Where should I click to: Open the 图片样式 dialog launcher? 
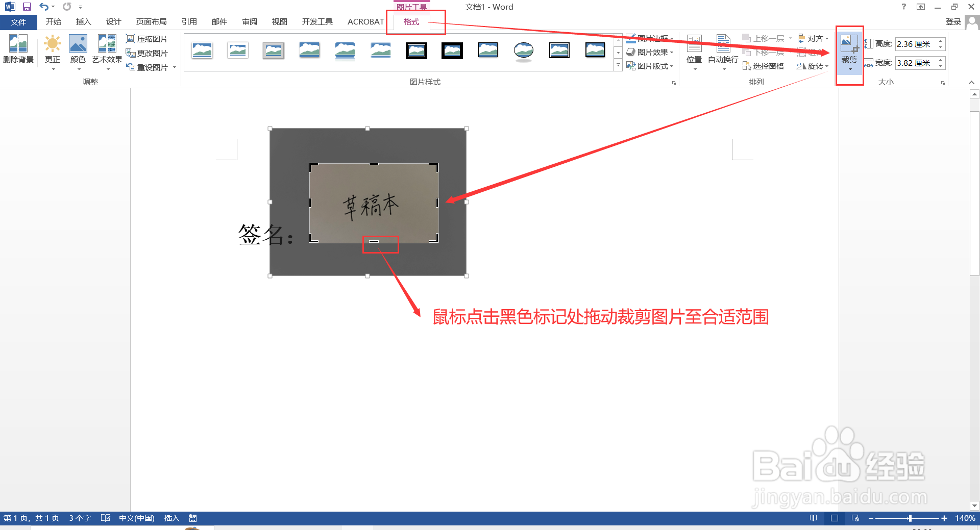(674, 82)
